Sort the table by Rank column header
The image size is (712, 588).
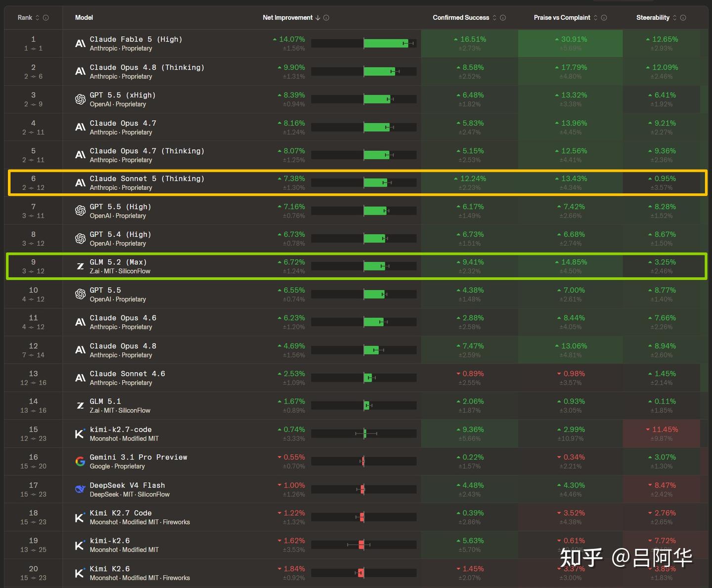point(25,18)
